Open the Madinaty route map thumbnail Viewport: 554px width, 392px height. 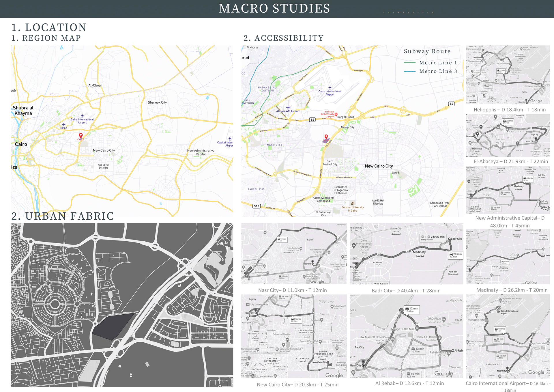[x=508, y=257]
